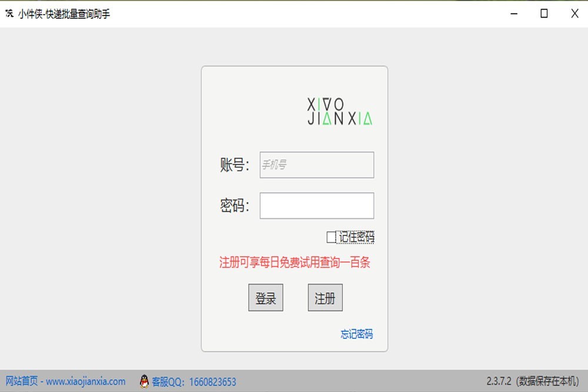The width and height of the screenshot is (588, 392).
Task: Click the 记住密码 label text
Action: coord(356,237)
